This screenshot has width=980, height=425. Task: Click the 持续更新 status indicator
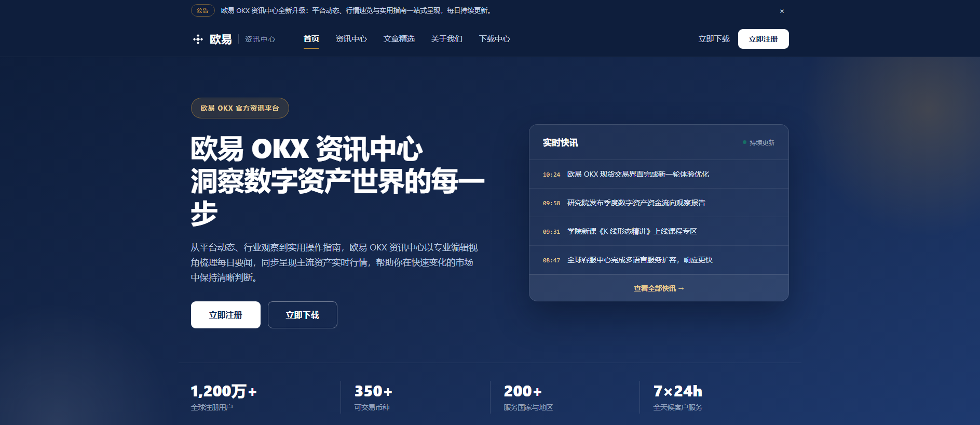[759, 142]
